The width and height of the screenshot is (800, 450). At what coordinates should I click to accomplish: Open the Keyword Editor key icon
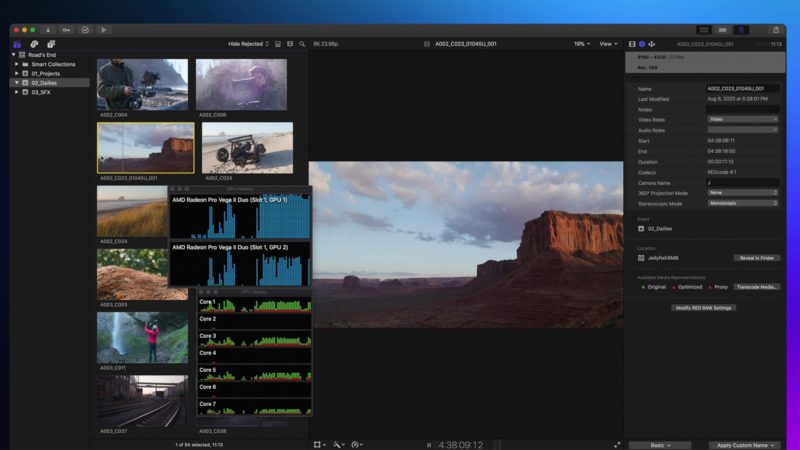[x=66, y=30]
